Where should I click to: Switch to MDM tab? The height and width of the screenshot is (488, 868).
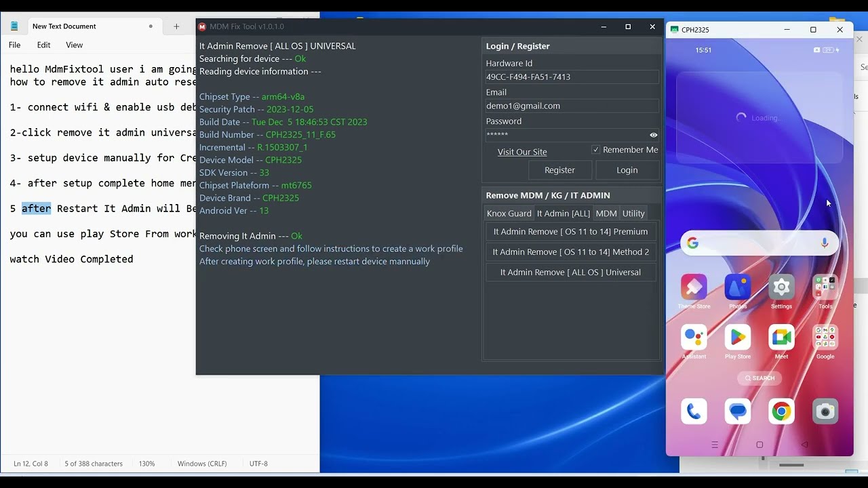point(606,213)
